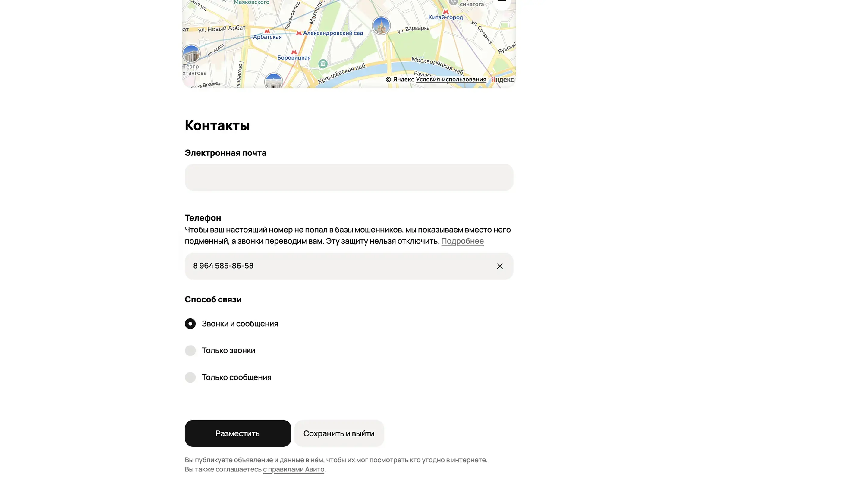Click the Borovitskaya metro station icon
The width and height of the screenshot is (868, 488).
tap(294, 52)
